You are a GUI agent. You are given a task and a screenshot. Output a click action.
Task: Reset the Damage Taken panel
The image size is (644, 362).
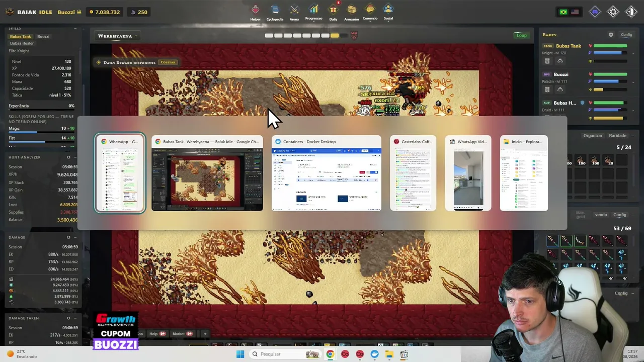coord(68,318)
